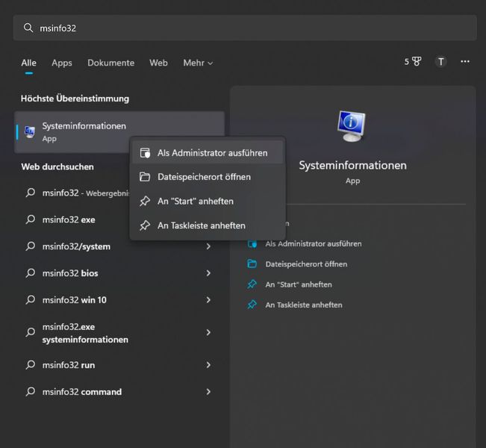Click search icon beside msinfo32 bios
The image size is (486, 448).
pos(31,273)
